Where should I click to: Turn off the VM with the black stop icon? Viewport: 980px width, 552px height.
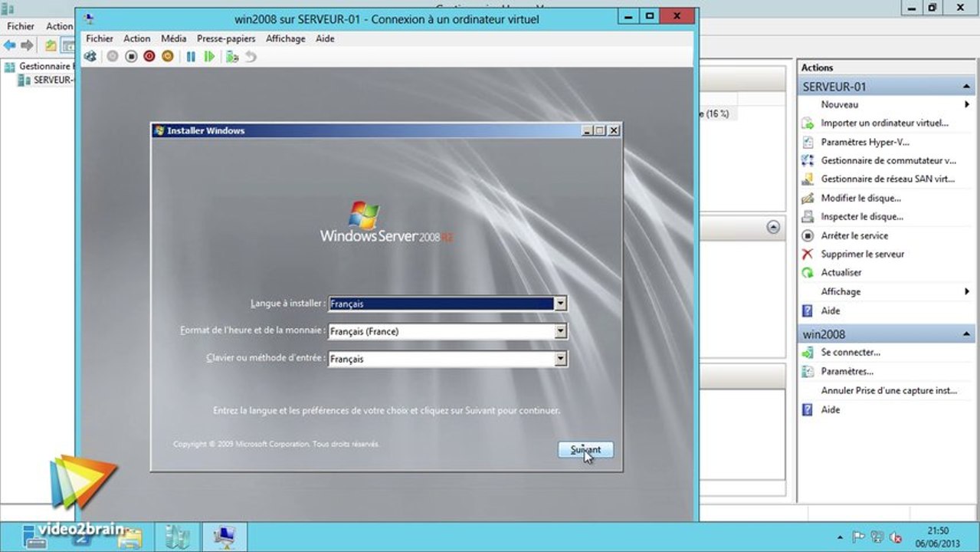[x=131, y=57]
